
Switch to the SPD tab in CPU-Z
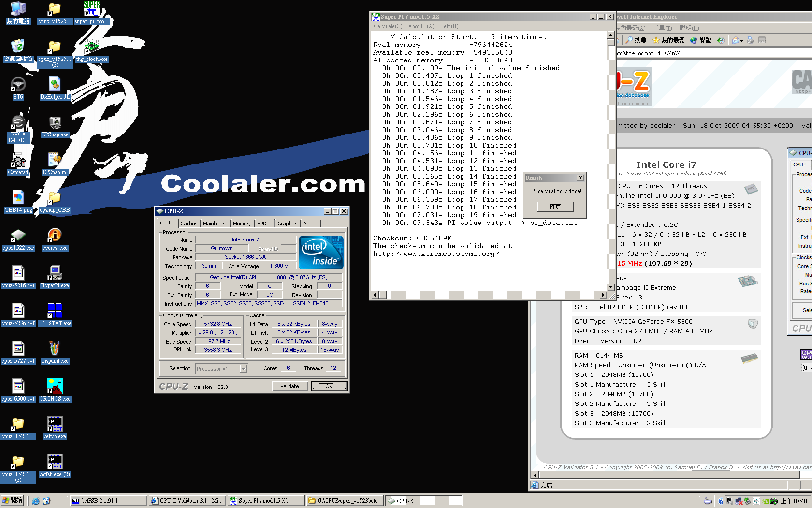262,224
